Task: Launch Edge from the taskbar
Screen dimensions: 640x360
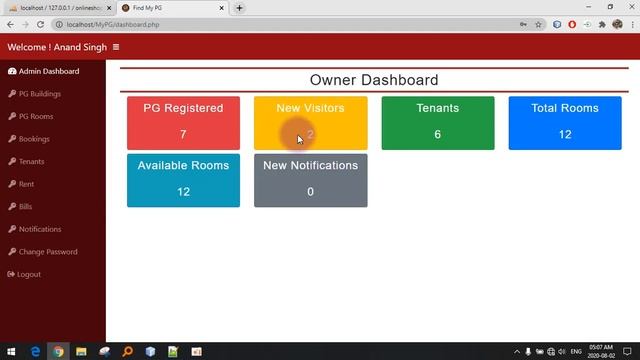Action: pos(35,351)
